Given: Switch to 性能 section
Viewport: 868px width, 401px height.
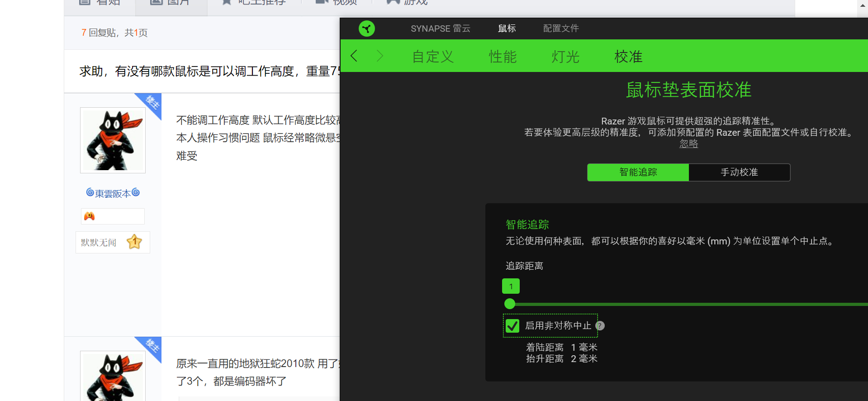Looking at the screenshot, I should tap(503, 57).
